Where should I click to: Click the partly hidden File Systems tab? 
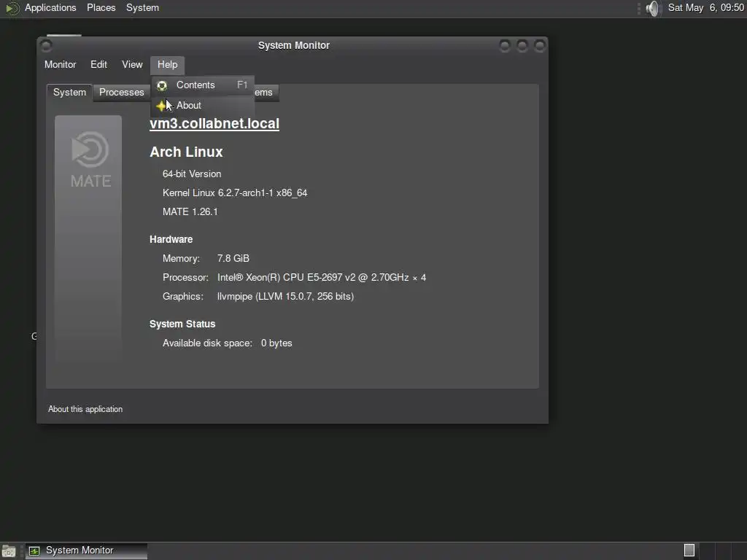click(266, 93)
